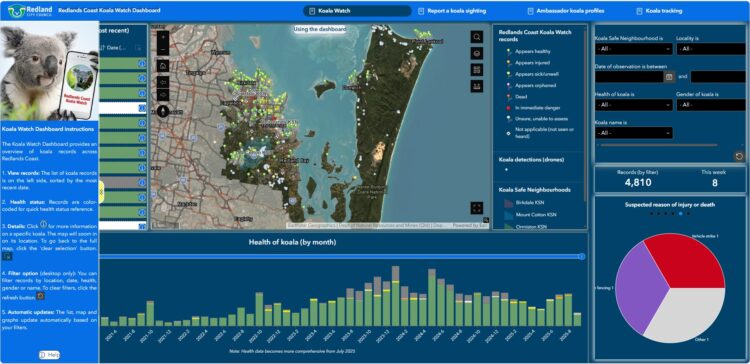Click the Redland City Council logo

click(30, 11)
